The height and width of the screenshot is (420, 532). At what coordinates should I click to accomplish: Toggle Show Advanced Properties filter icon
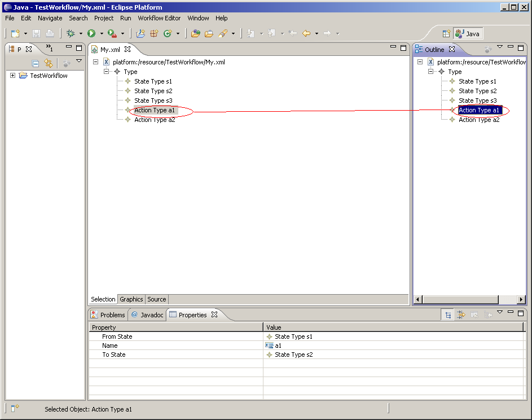461,315
